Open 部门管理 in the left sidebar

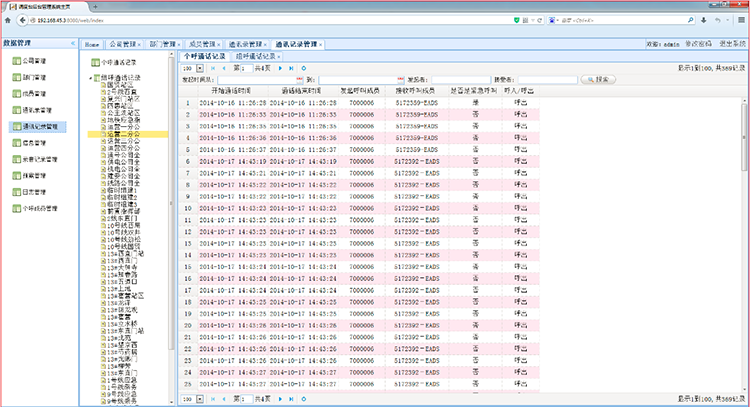point(29,77)
